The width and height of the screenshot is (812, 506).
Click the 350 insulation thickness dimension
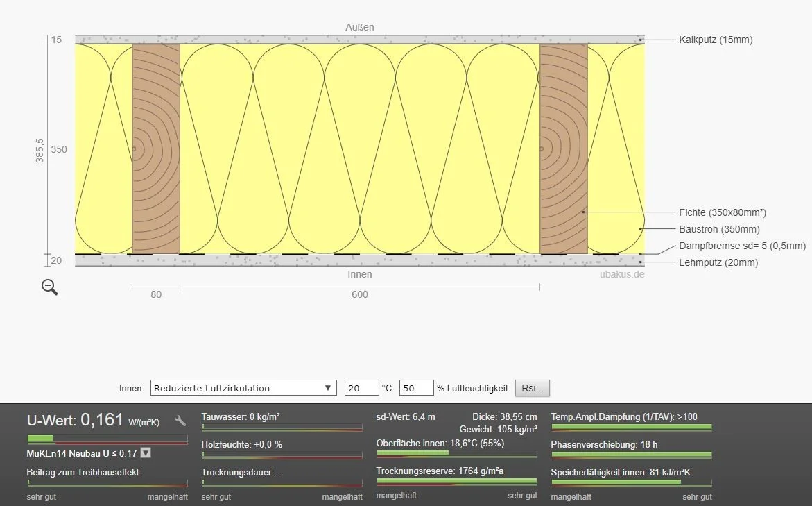59,149
